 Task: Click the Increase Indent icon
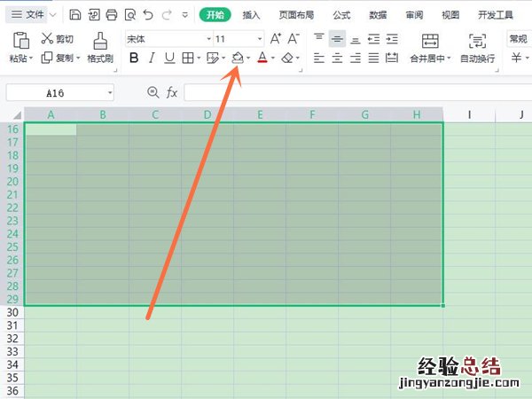392,39
